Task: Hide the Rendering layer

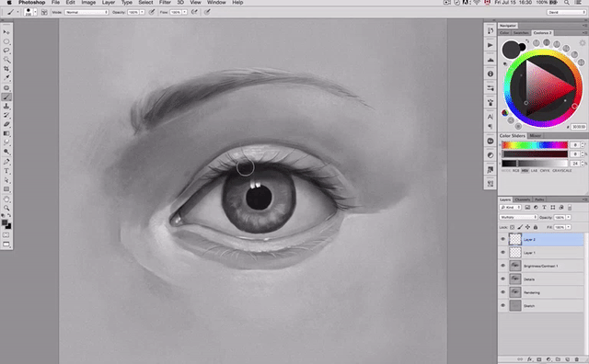Action: point(503,292)
